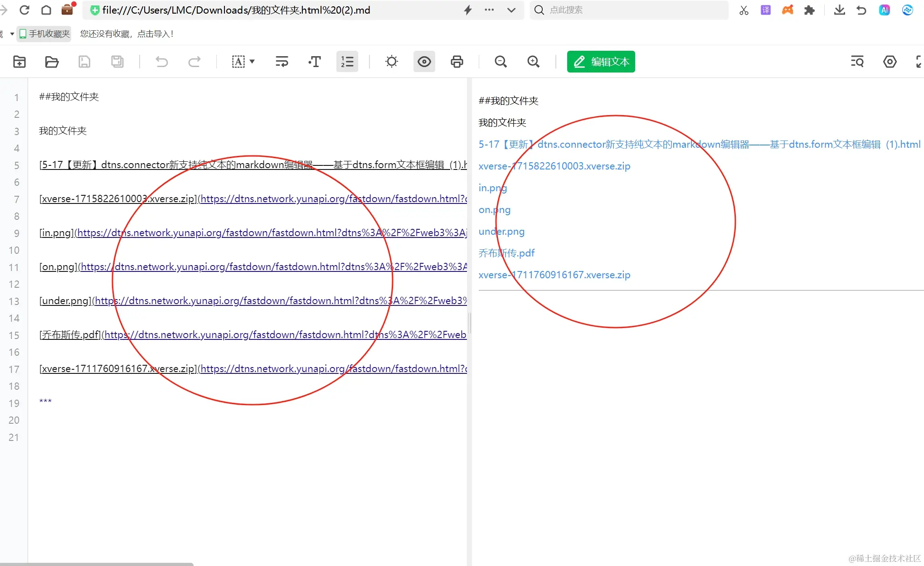Click the green 编辑文本 button
924x566 pixels.
pos(601,62)
